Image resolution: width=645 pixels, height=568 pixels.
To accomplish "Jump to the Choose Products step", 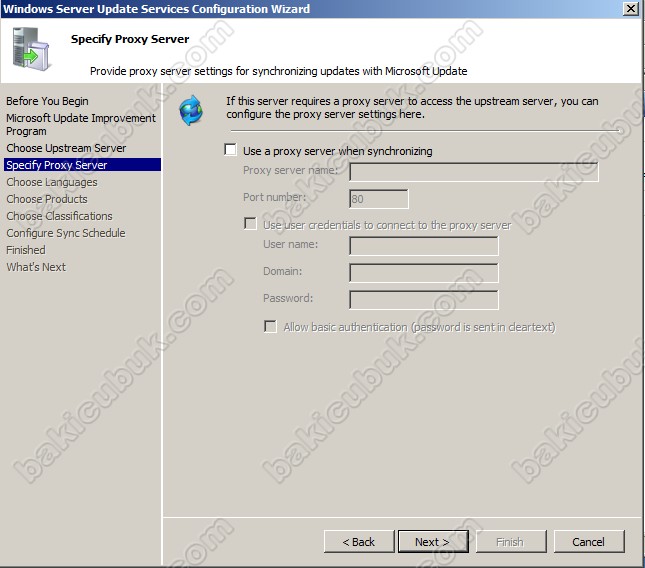I will point(47,199).
